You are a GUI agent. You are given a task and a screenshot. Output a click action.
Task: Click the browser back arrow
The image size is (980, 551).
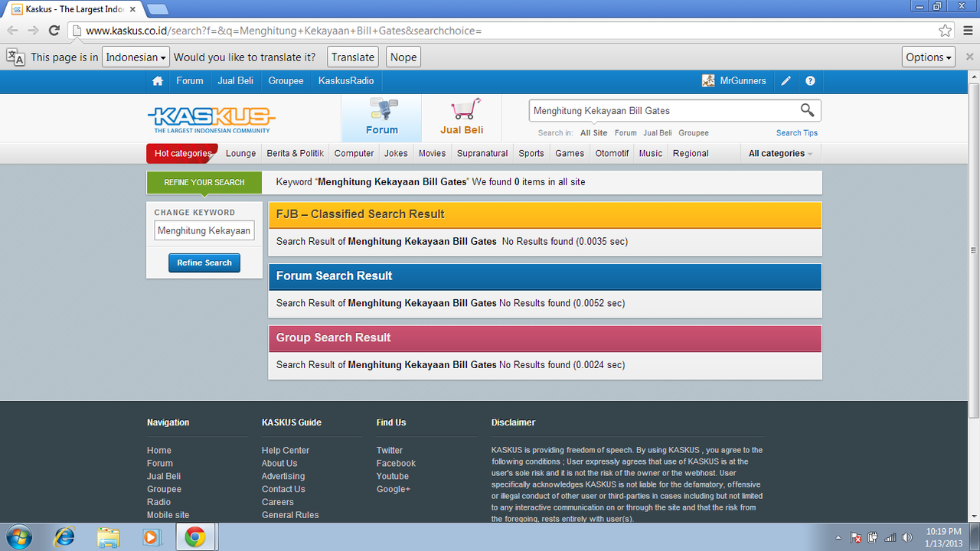pos(12,31)
